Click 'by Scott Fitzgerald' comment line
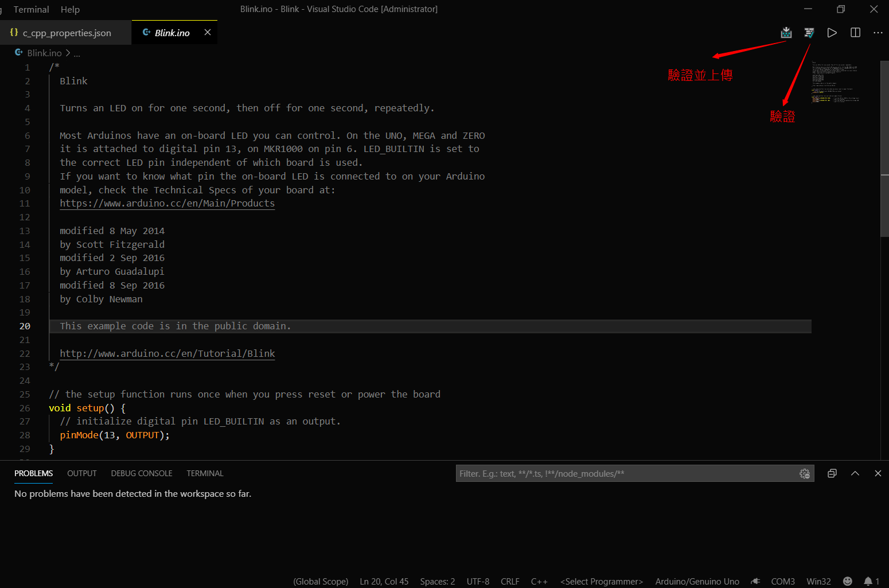889x588 pixels. pyautogui.click(x=112, y=244)
